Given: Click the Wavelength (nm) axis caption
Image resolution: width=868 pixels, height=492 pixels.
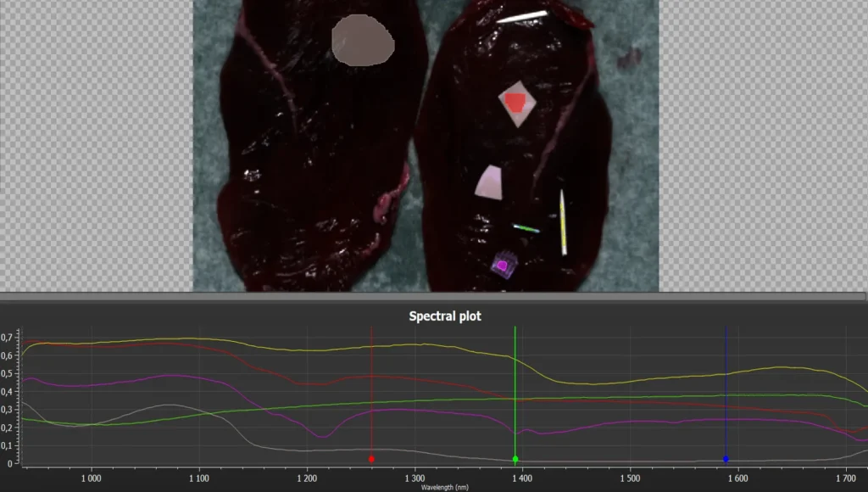Looking at the screenshot, I should 444,488.
